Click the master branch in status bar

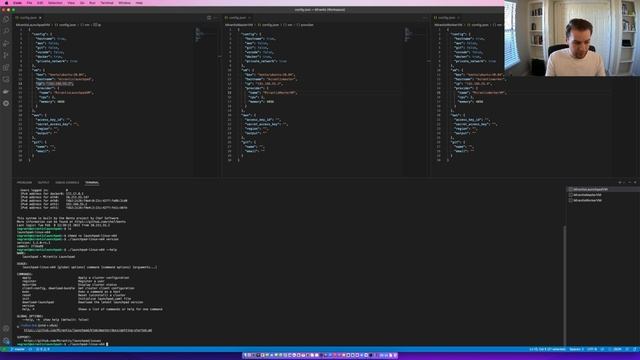pyautogui.click(x=17, y=349)
